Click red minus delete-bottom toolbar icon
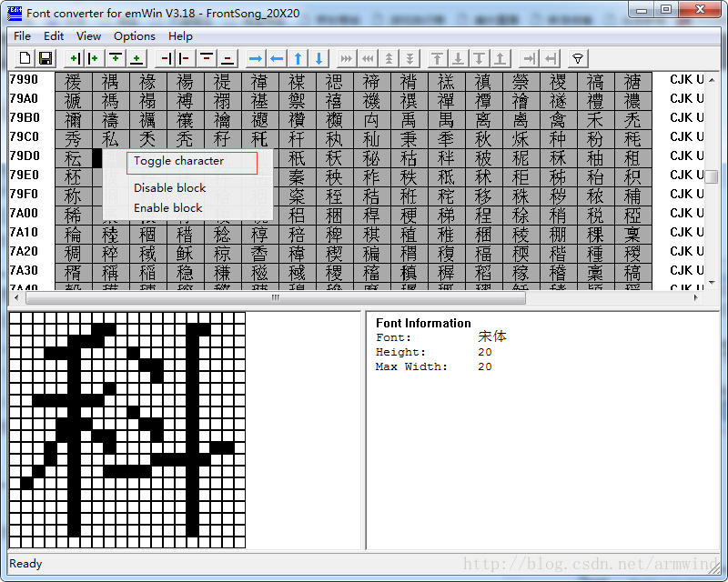This screenshot has height=582, width=728. point(227,58)
